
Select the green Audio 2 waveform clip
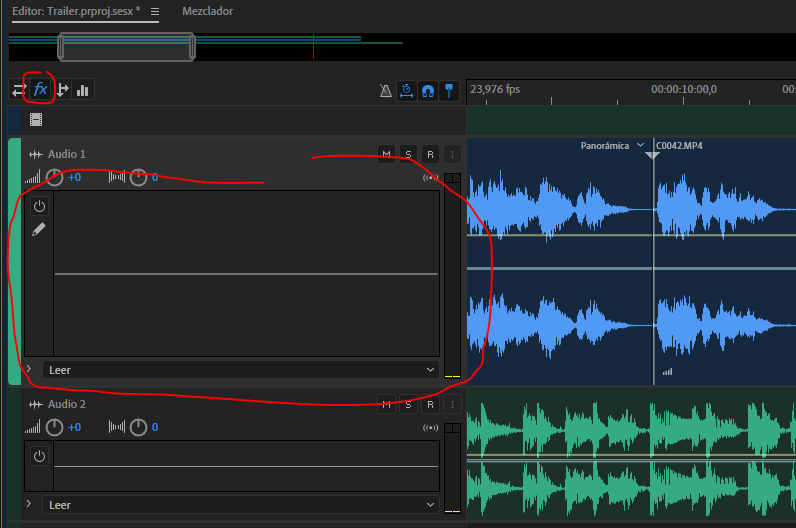click(x=631, y=454)
